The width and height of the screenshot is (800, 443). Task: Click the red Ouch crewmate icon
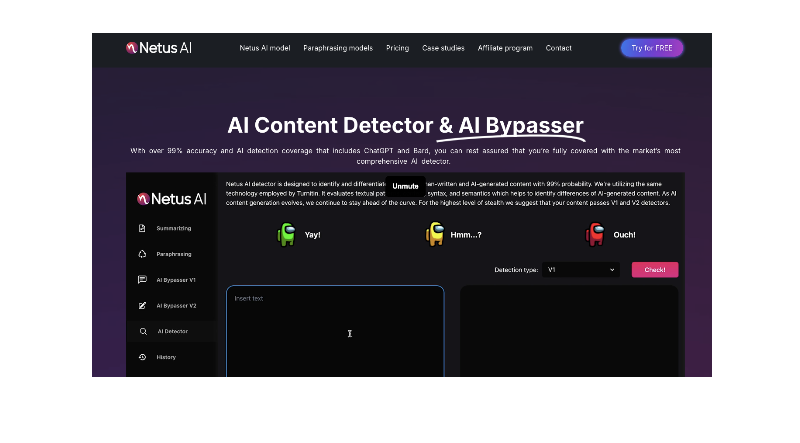tap(595, 235)
